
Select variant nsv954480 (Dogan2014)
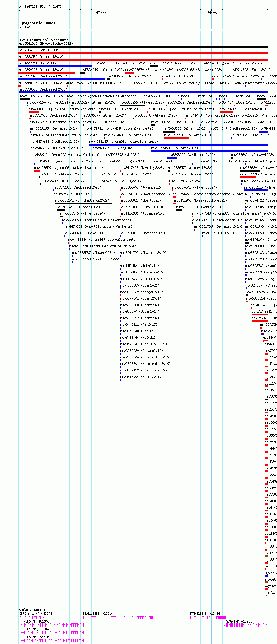[236, 102]
